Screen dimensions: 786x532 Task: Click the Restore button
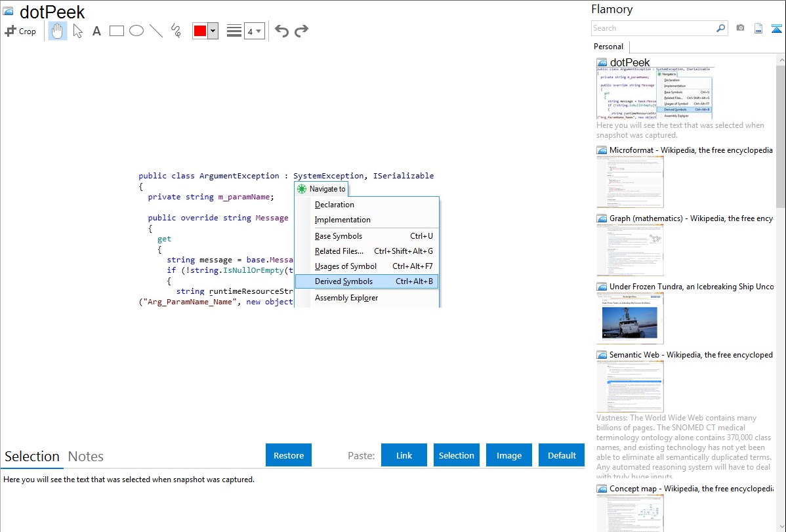(289, 455)
